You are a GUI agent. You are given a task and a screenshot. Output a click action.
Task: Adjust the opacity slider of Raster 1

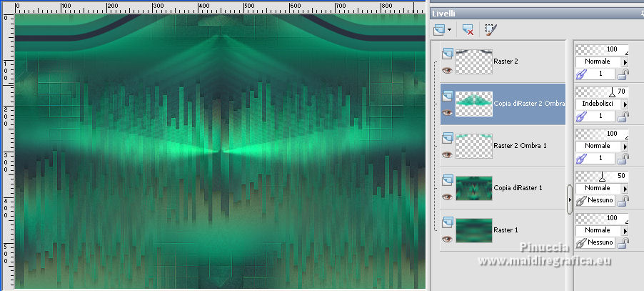tap(602, 218)
